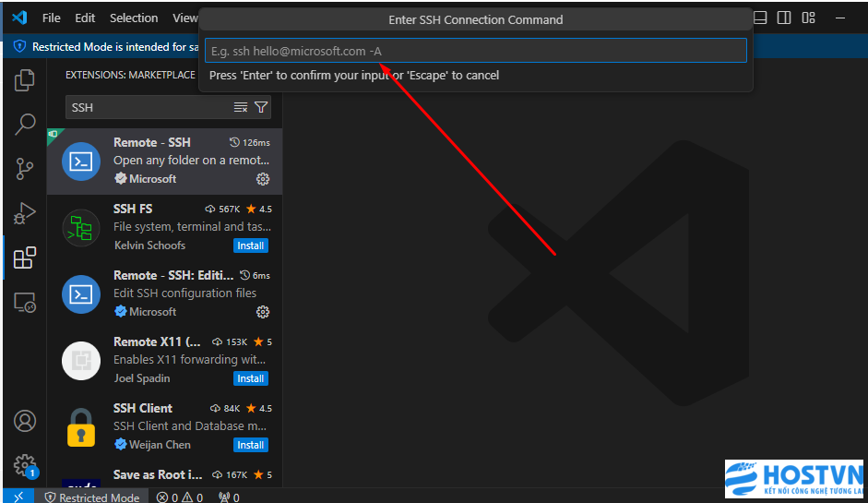Image resolution: width=868 pixels, height=503 pixels.
Task: Toggle the panel layout icon
Action: (760, 18)
